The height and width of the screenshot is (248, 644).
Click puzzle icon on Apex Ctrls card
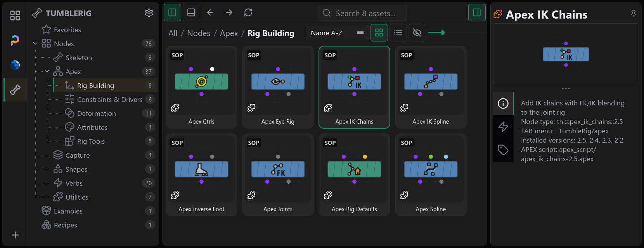tap(175, 107)
